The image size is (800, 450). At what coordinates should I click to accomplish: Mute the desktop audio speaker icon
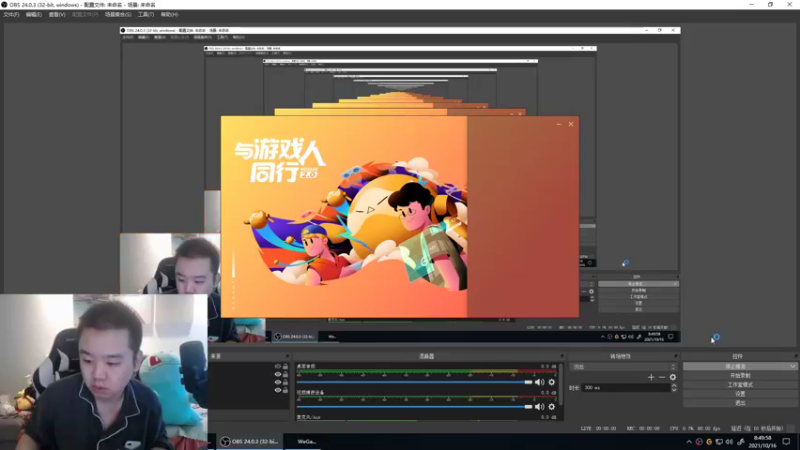point(539,382)
